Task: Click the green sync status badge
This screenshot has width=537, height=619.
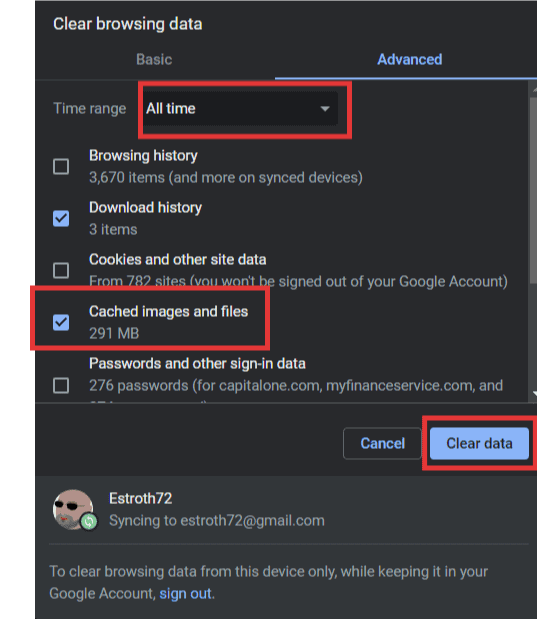Action: tap(89, 521)
